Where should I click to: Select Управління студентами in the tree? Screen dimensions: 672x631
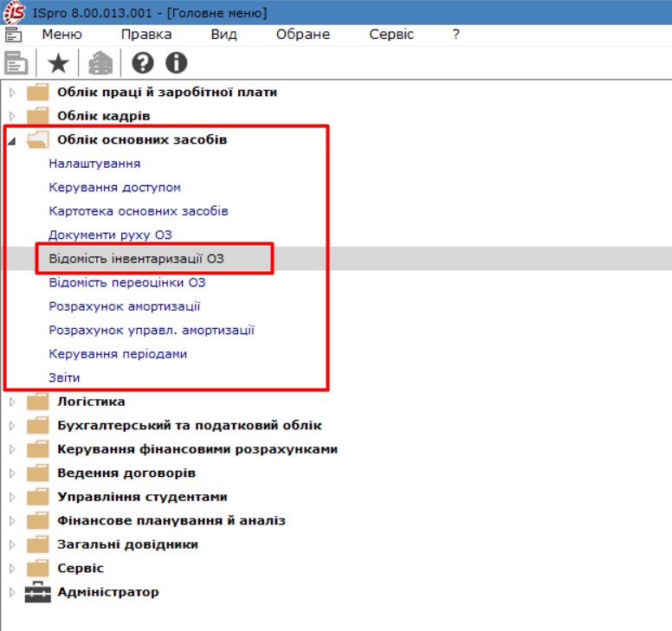point(142,497)
